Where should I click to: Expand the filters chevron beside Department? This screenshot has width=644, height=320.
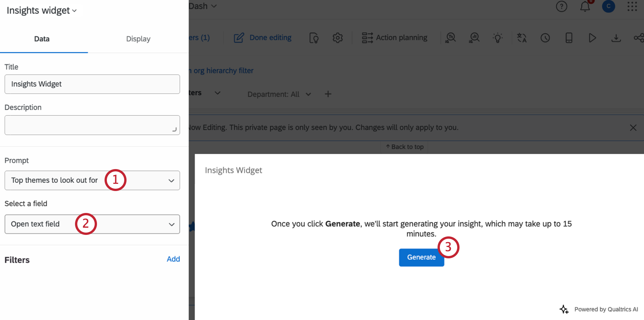point(217,93)
